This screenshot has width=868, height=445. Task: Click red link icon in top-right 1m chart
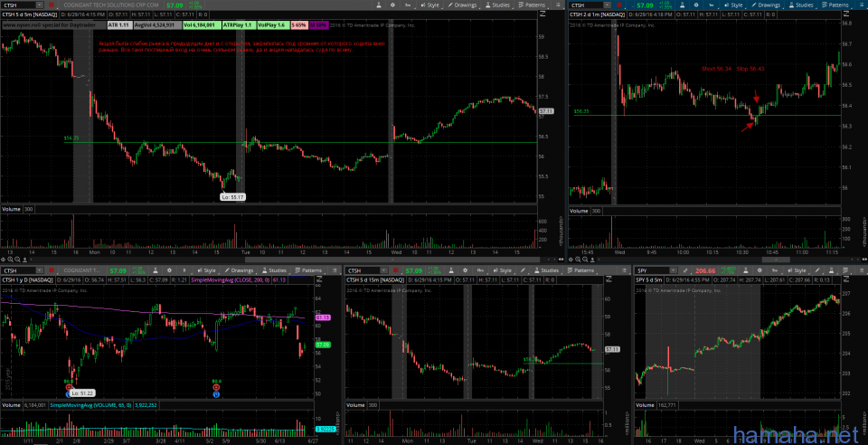[x=619, y=5]
